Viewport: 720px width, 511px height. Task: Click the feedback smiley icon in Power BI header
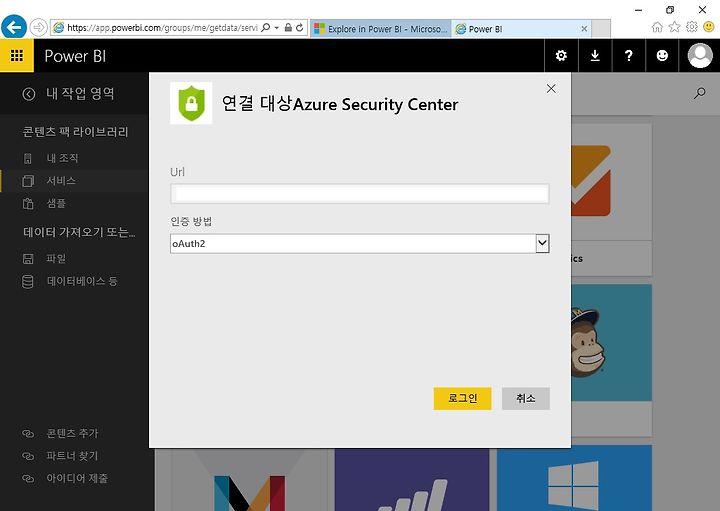pyautogui.click(x=662, y=56)
